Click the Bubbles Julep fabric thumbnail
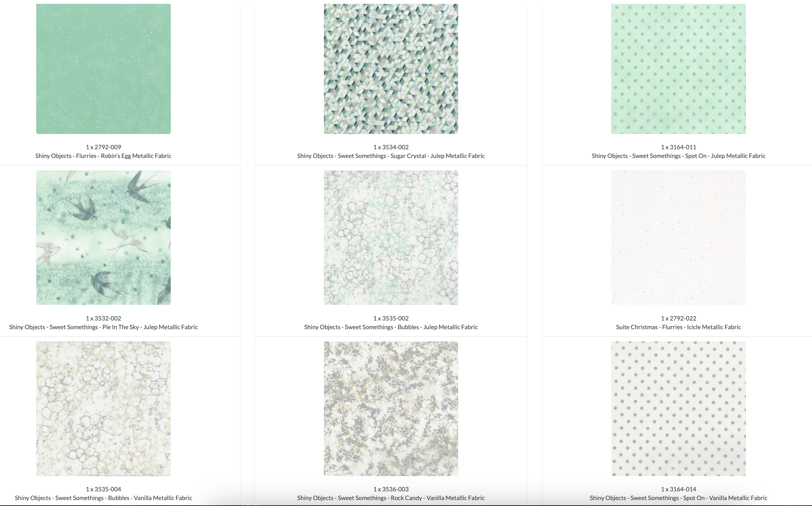The height and width of the screenshot is (506, 812). pos(391,238)
